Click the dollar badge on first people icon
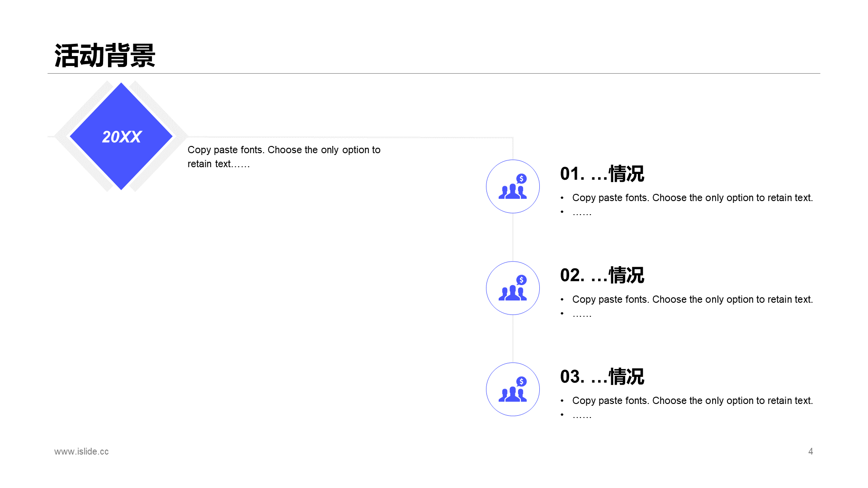This screenshot has height=488, width=868. [x=521, y=178]
